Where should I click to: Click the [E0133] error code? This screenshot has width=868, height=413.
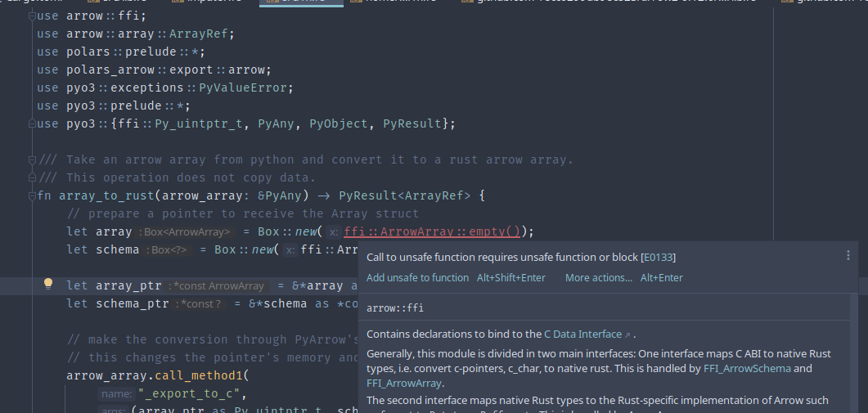(x=659, y=258)
